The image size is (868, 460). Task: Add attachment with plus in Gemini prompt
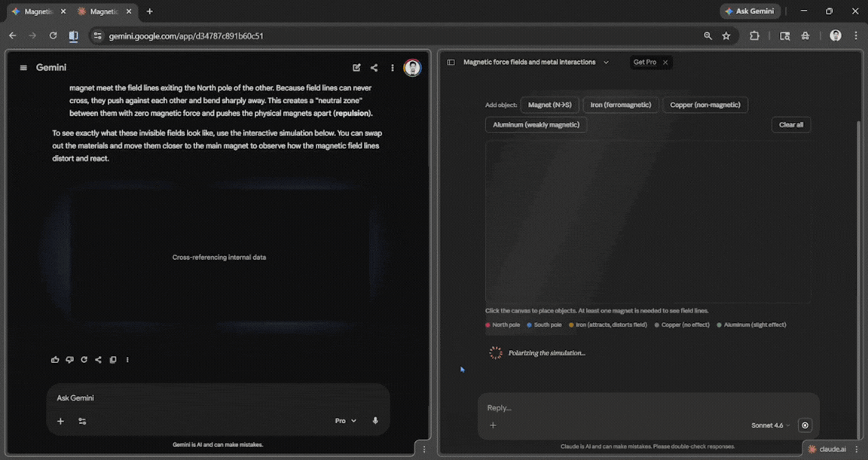coord(60,421)
